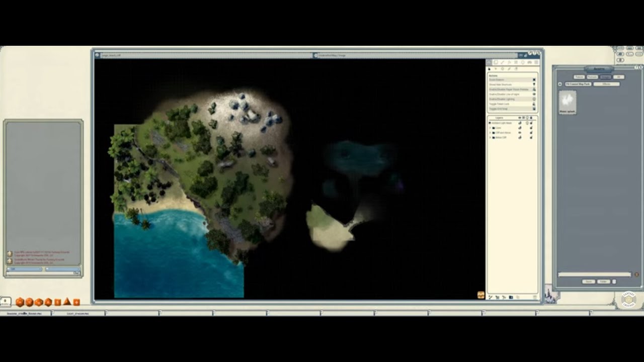This screenshot has height=362, width=644.
Task: Click the Effects folder button in Assets
Action: point(607,84)
